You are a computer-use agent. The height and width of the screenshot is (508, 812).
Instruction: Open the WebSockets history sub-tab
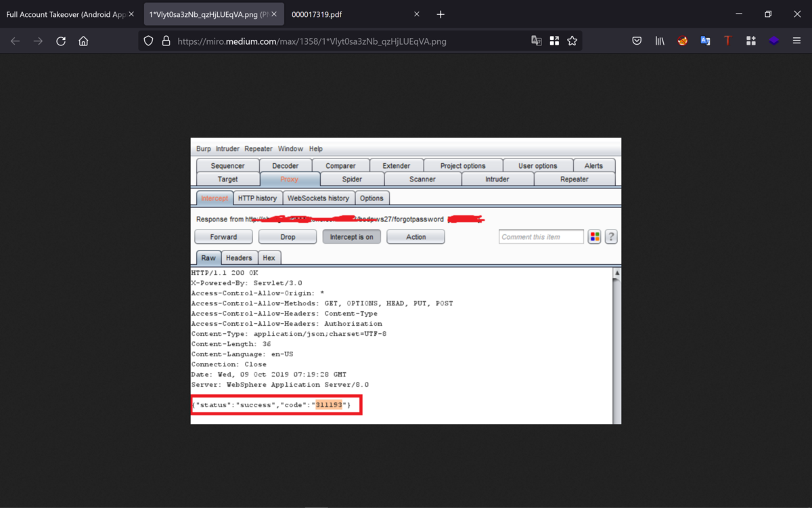(x=318, y=198)
